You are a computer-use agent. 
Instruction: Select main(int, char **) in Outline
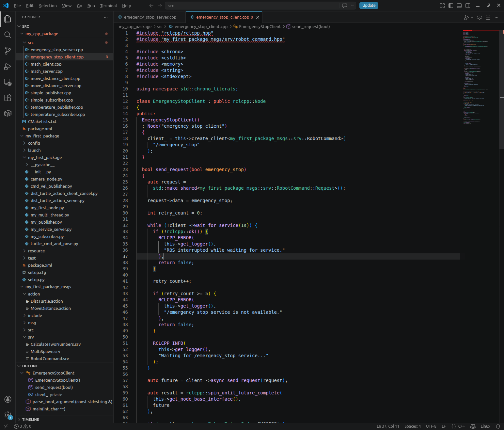point(49,409)
